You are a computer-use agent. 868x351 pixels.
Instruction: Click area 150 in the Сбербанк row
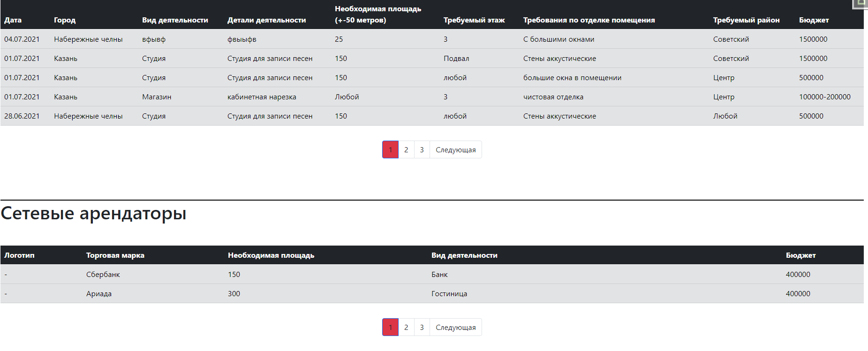click(x=234, y=275)
